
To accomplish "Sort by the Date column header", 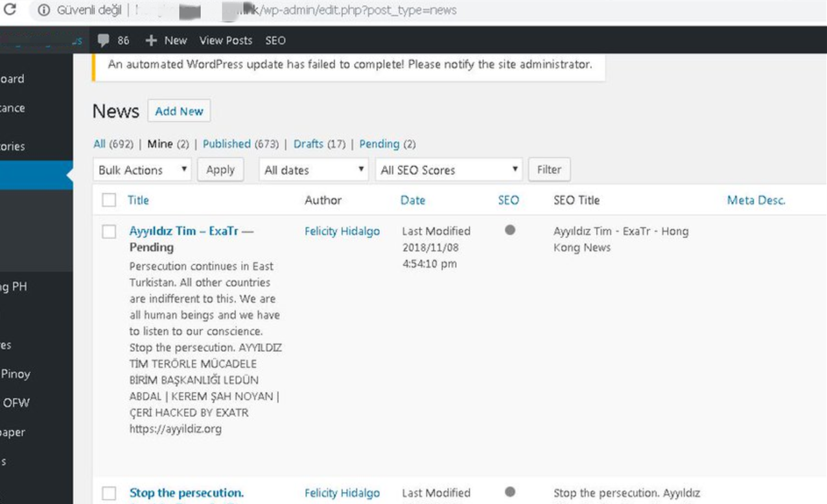I will coord(413,200).
